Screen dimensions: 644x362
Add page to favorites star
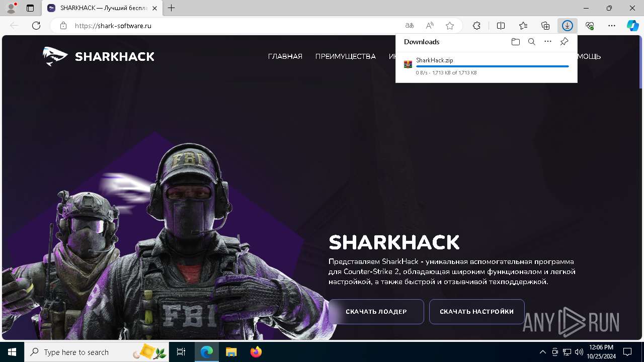pyautogui.click(x=450, y=26)
